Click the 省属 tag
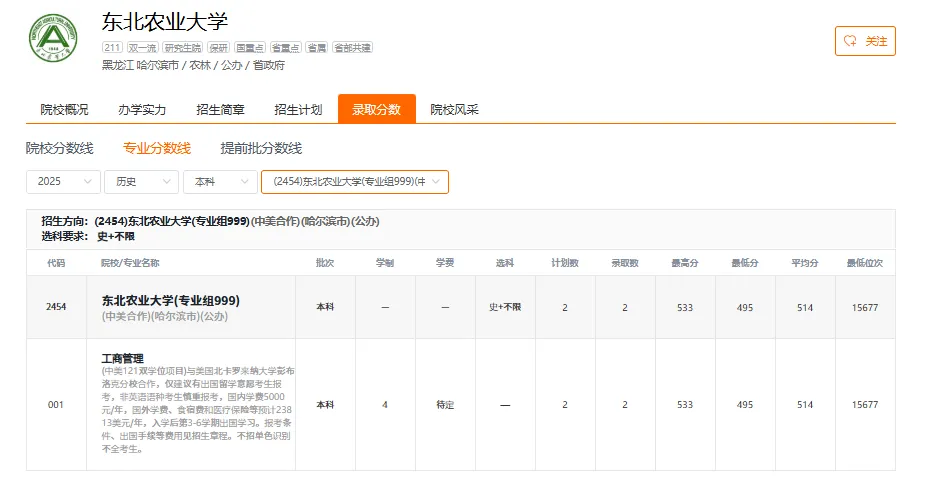 (317, 47)
